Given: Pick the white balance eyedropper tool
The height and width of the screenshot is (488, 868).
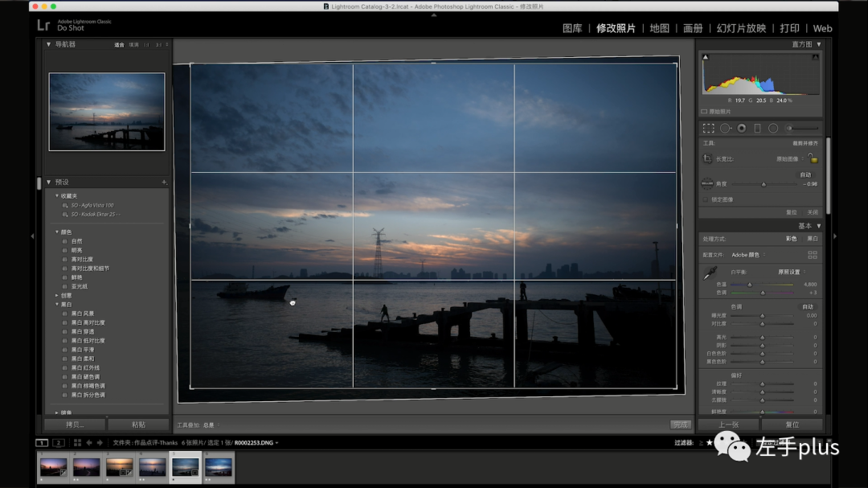Looking at the screenshot, I should (710, 273).
